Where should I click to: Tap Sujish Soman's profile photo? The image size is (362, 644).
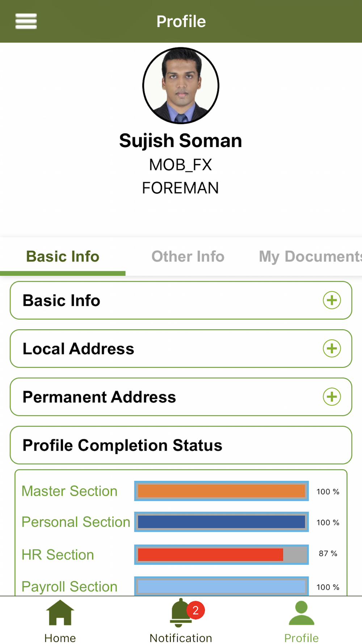[x=181, y=85]
